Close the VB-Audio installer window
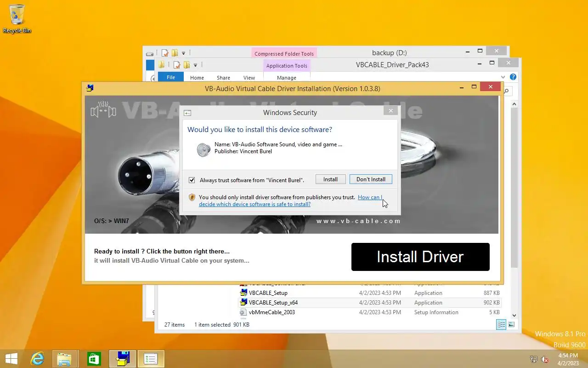588x368 pixels. click(x=491, y=86)
